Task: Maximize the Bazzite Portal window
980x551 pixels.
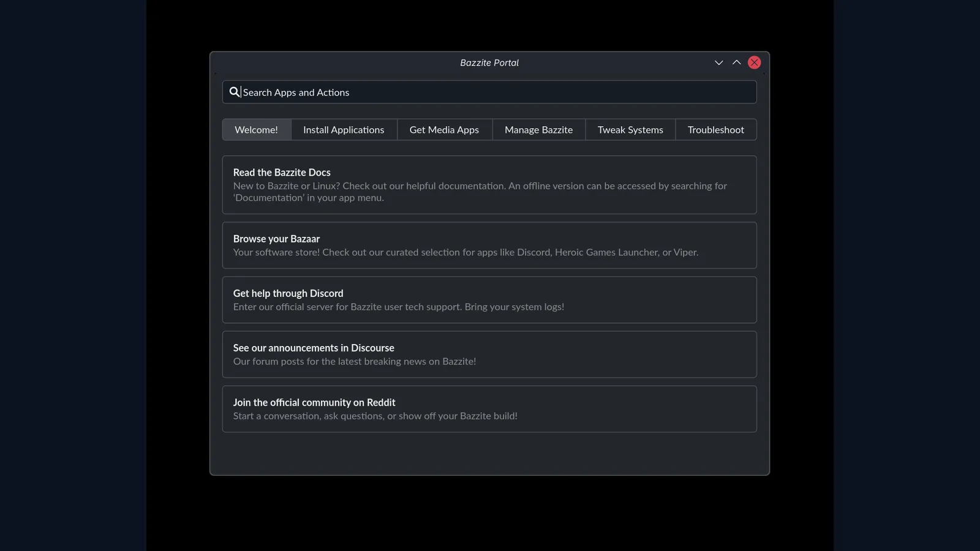Action: (736, 62)
